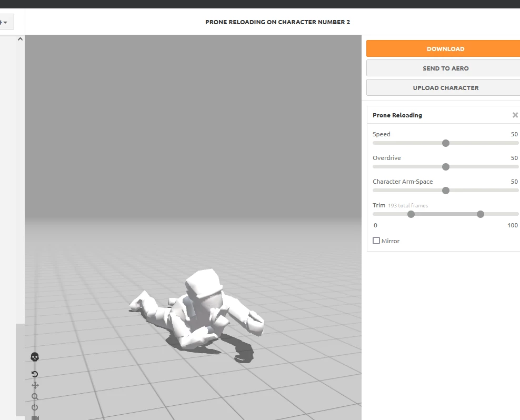This screenshot has width=520, height=420.
Task: Click the zoom magnifier icon in viewport
Action: pyautogui.click(x=35, y=396)
